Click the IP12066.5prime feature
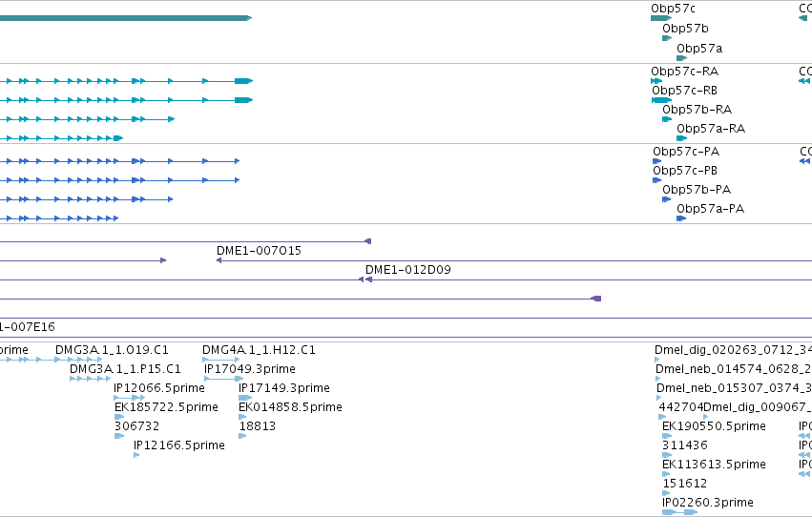The height and width of the screenshot is (517, 812). [130, 398]
